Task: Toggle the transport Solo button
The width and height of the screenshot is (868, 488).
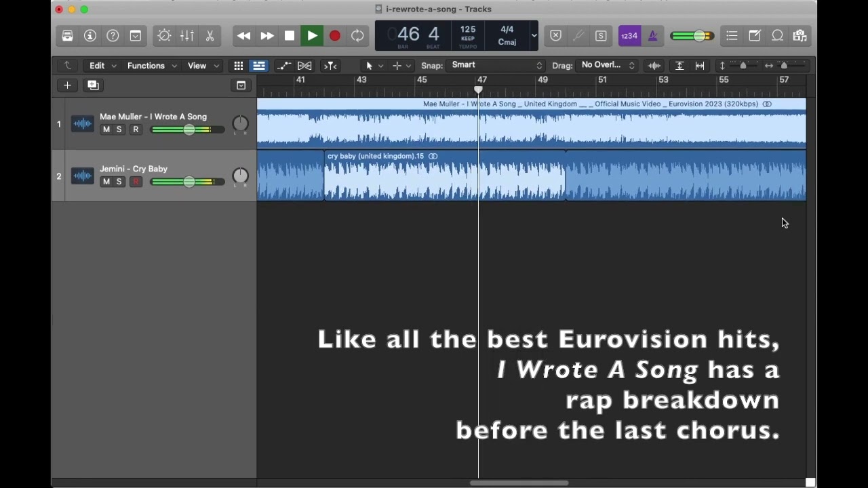Action: coord(601,36)
